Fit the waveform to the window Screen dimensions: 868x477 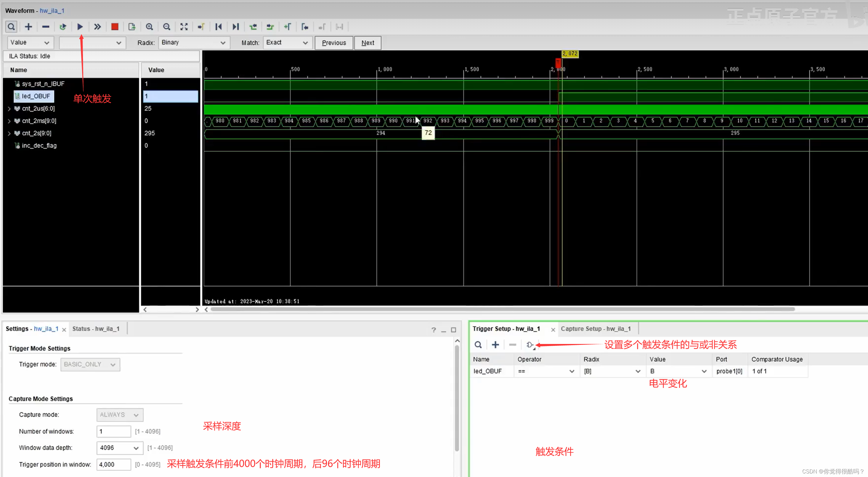(x=184, y=27)
